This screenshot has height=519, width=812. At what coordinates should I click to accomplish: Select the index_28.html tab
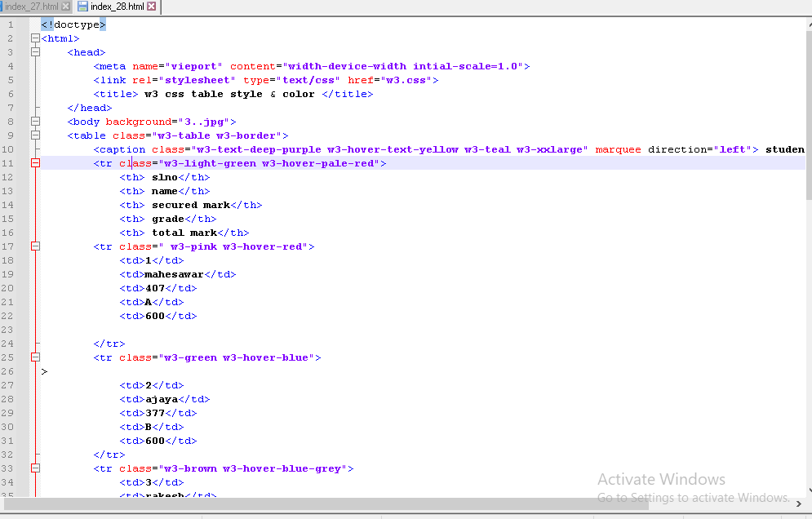pyautogui.click(x=117, y=7)
